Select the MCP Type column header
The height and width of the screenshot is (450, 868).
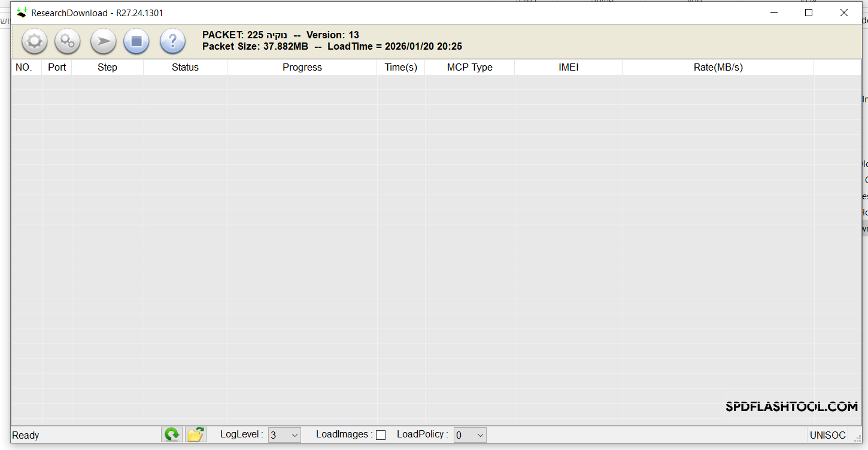tap(469, 67)
